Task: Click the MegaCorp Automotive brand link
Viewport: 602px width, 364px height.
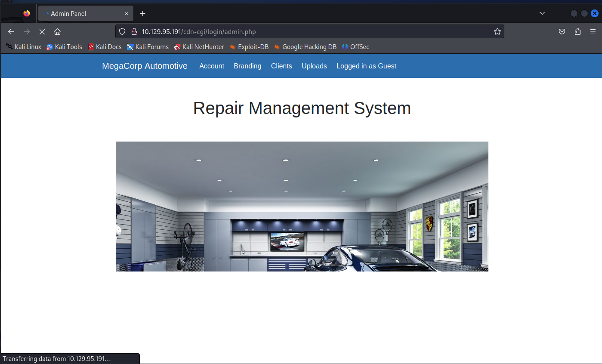Action: pos(145,66)
